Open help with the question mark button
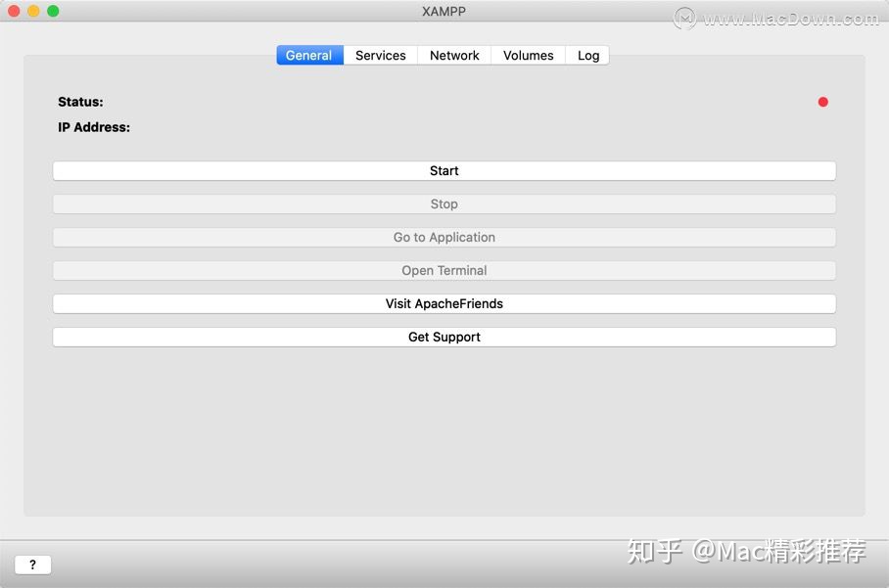This screenshot has width=889, height=588. (33, 565)
